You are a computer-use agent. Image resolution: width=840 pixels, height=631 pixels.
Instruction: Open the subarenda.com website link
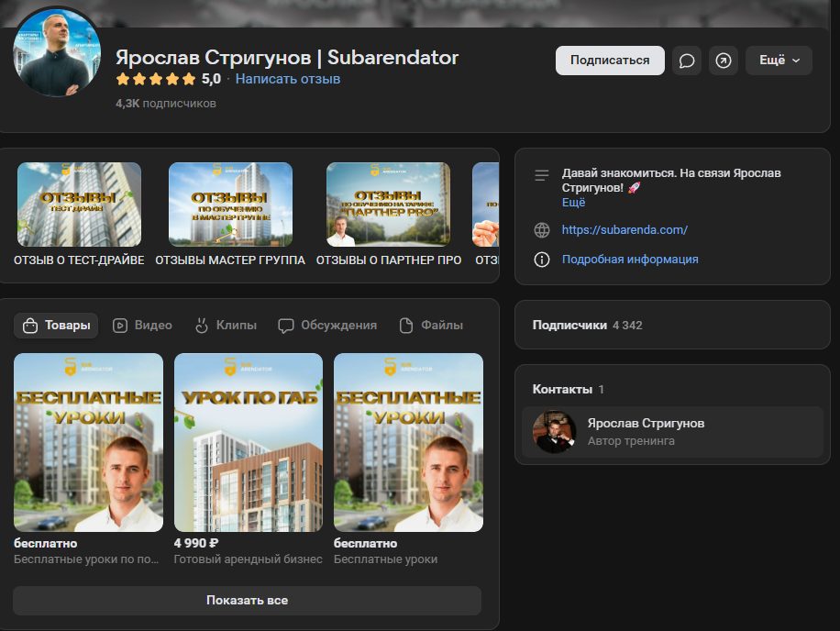click(x=624, y=230)
